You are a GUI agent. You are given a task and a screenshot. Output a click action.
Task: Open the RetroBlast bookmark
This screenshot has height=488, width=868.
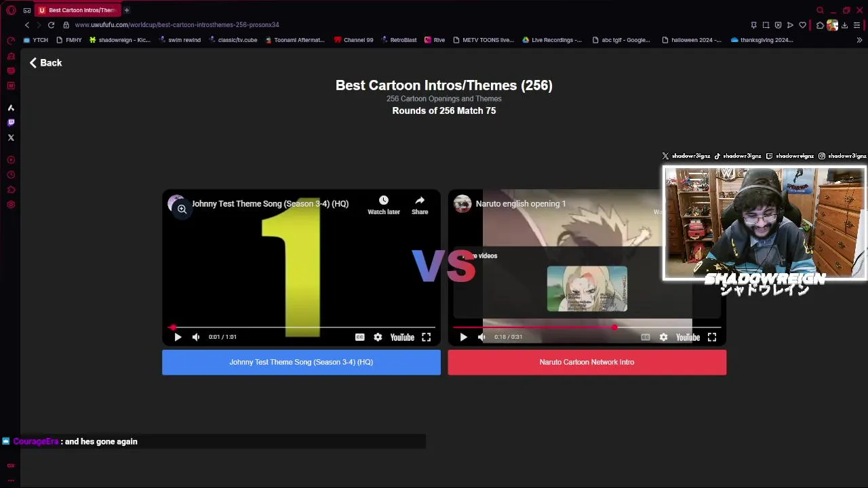pyautogui.click(x=399, y=40)
